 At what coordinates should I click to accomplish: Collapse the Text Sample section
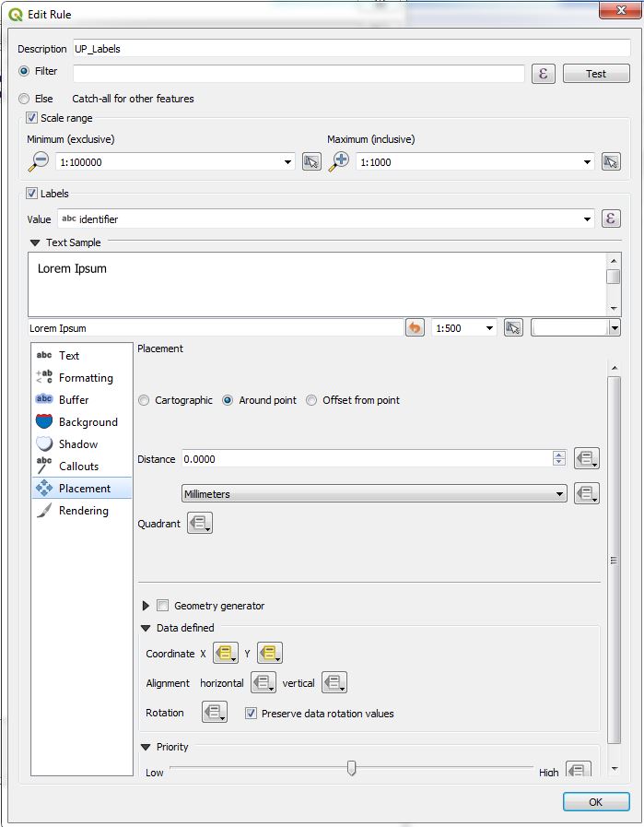click(x=35, y=242)
